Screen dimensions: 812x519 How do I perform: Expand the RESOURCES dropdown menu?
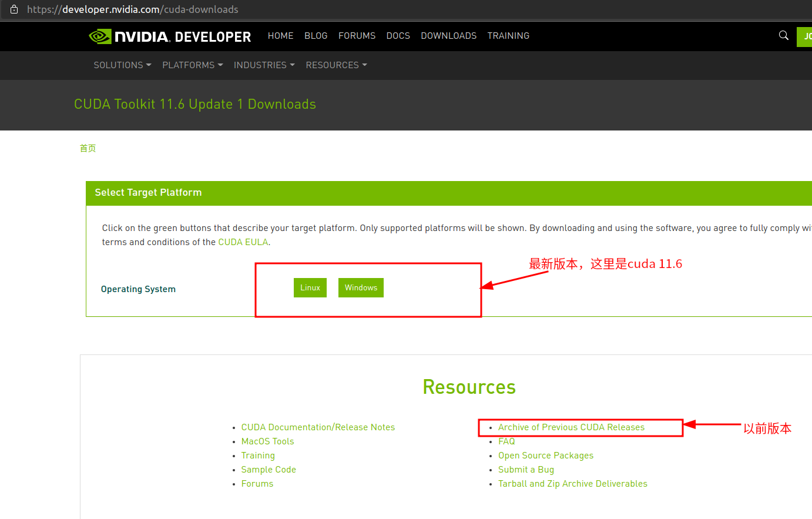[x=336, y=65]
